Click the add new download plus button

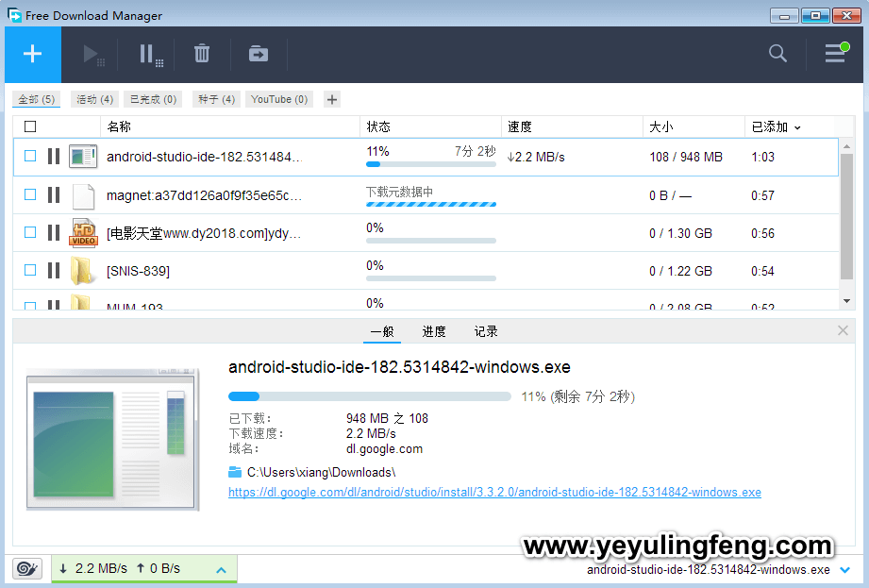tap(33, 55)
